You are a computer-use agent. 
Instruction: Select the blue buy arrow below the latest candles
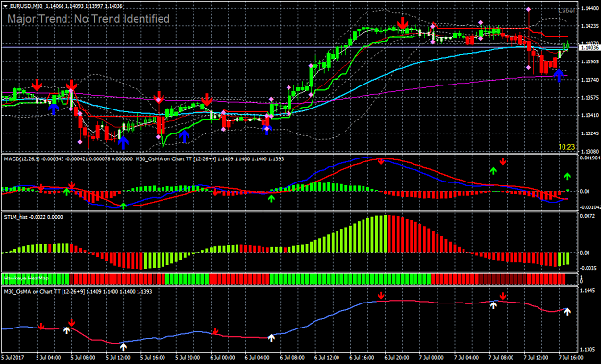coord(559,76)
